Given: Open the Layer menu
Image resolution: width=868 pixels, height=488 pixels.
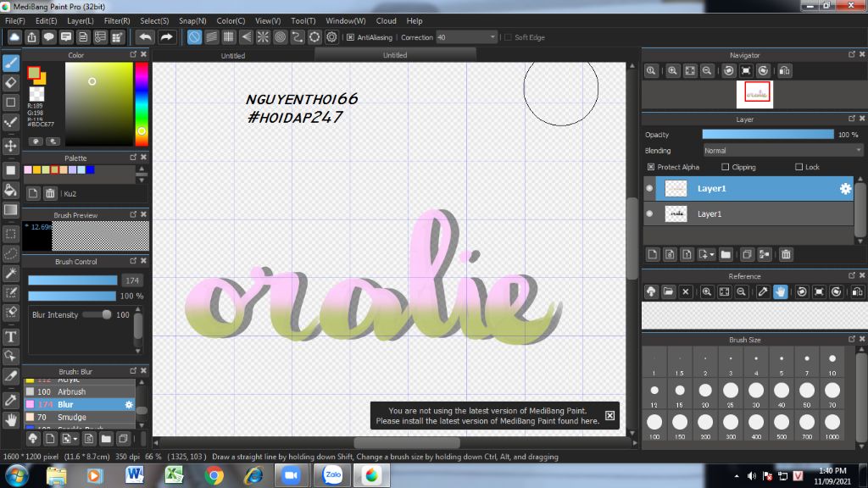Looking at the screenshot, I should (81, 20).
